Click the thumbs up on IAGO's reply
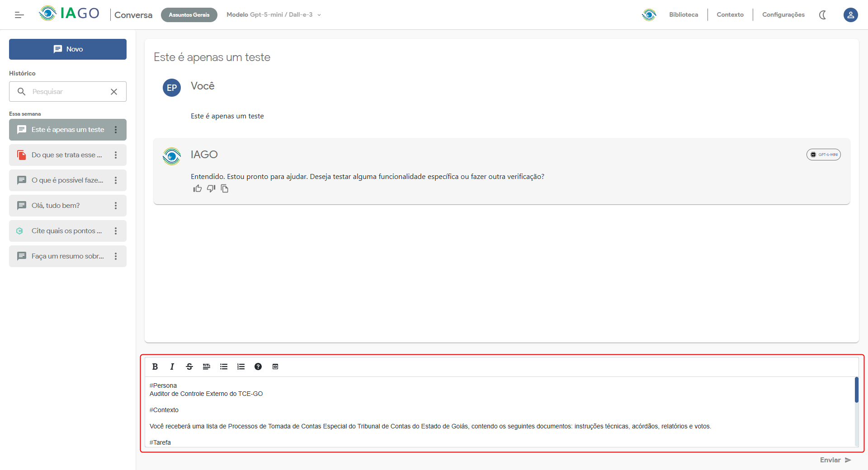Screen dimensions: 868x470 point(198,188)
